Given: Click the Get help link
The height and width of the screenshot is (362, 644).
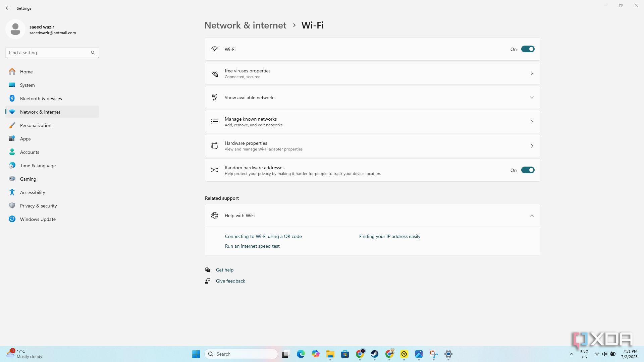Looking at the screenshot, I should click(225, 270).
